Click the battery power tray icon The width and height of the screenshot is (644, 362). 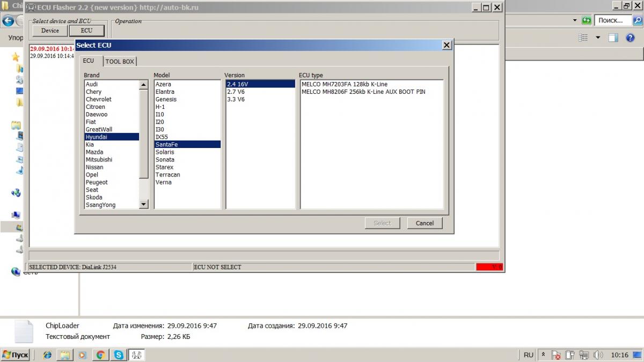(569, 355)
